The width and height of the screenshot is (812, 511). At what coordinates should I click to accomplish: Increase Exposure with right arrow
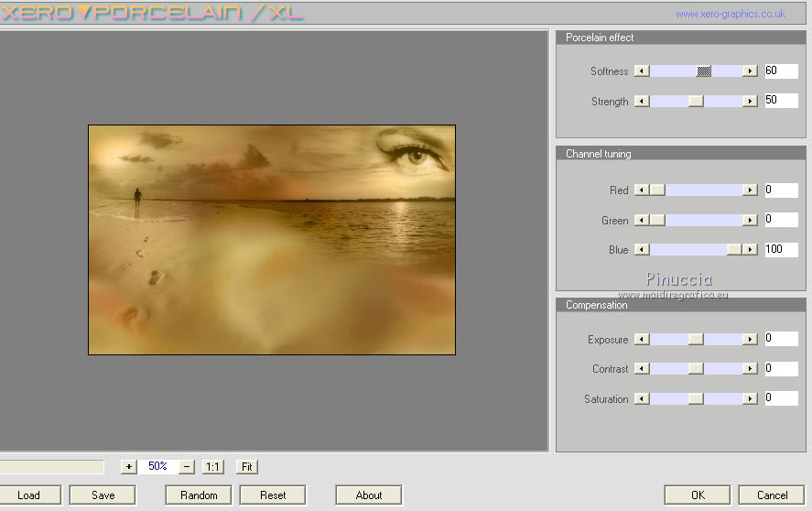750,339
